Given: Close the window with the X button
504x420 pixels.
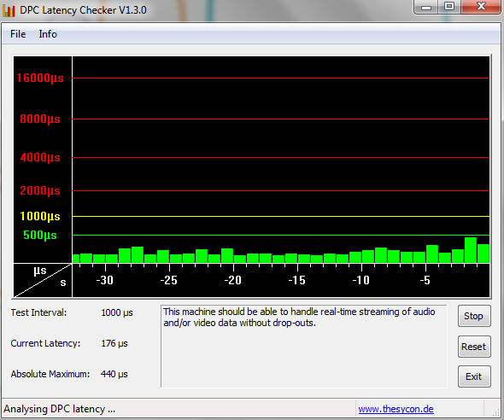Looking at the screenshot, I should point(481,7).
